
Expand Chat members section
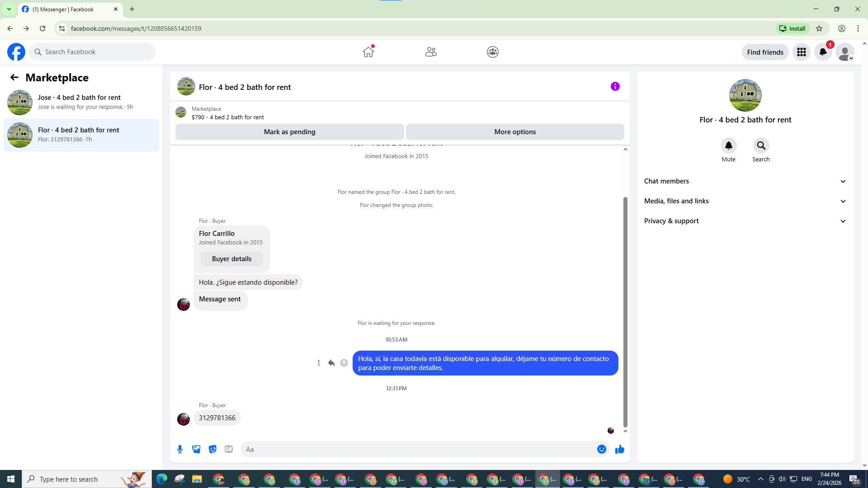point(745,181)
